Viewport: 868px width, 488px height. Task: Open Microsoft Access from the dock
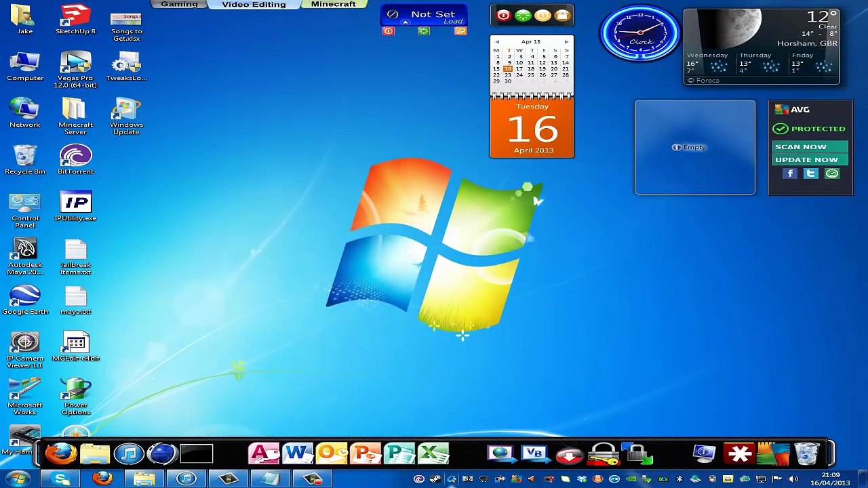coord(264,453)
